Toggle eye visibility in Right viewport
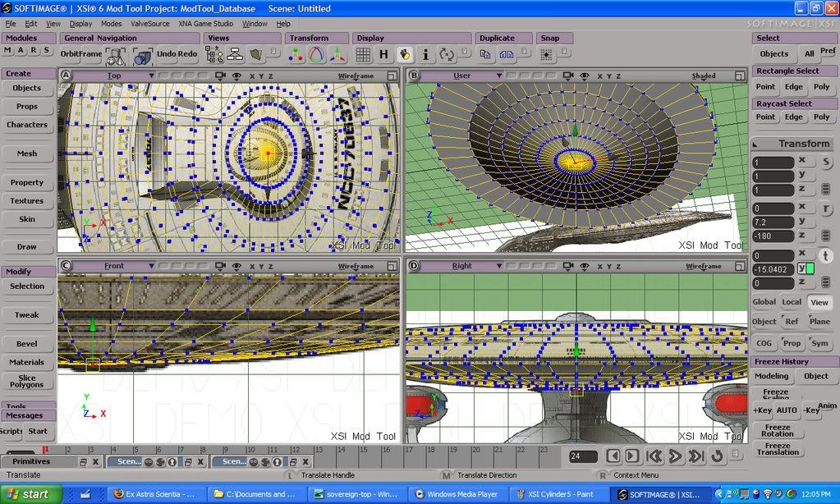 click(x=585, y=266)
